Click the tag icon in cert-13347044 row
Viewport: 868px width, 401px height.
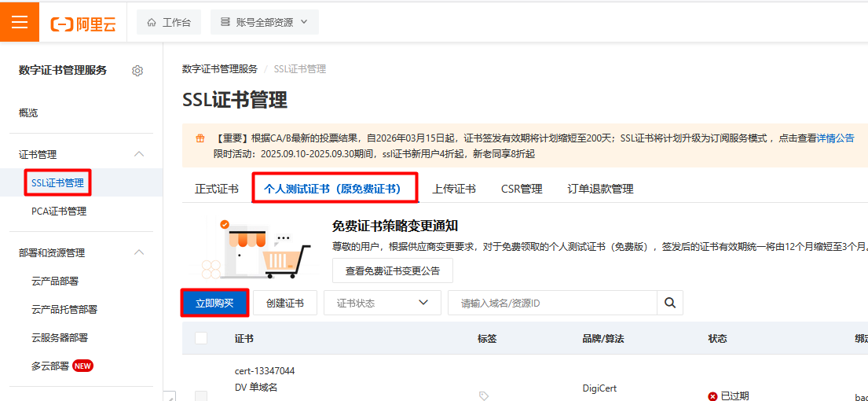[x=483, y=395]
